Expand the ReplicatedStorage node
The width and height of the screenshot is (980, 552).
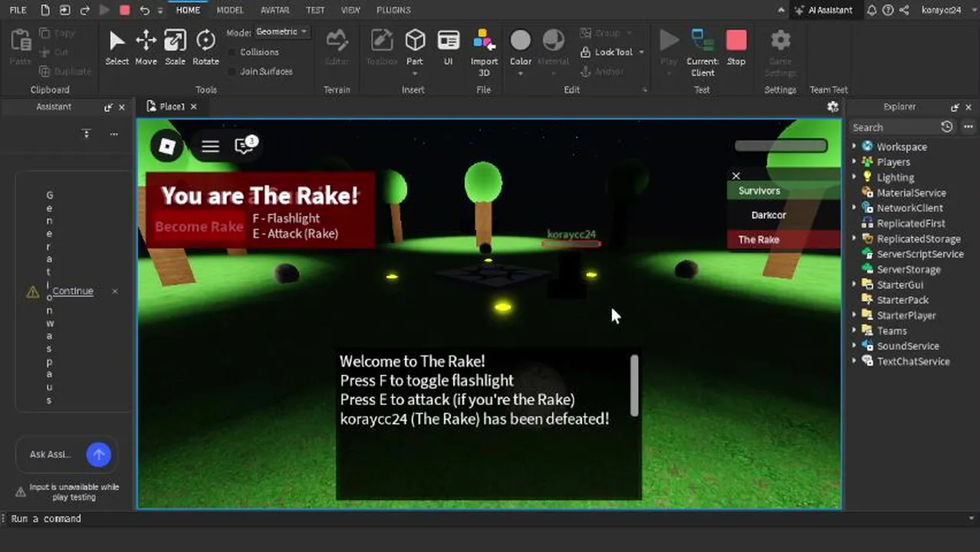854,238
